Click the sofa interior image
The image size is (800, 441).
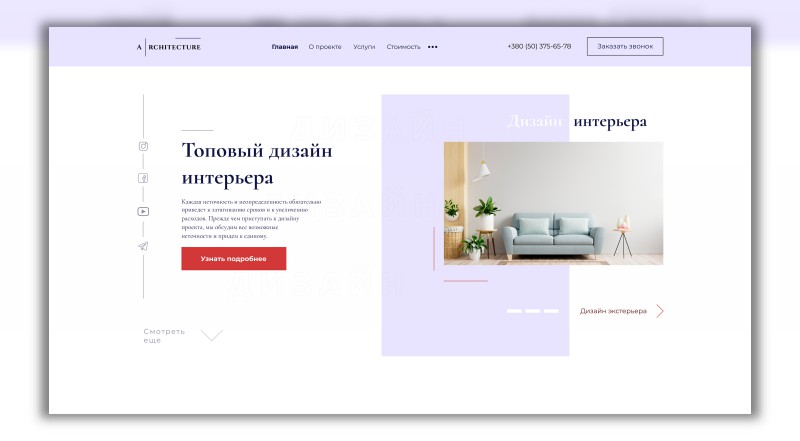pyautogui.click(x=554, y=204)
